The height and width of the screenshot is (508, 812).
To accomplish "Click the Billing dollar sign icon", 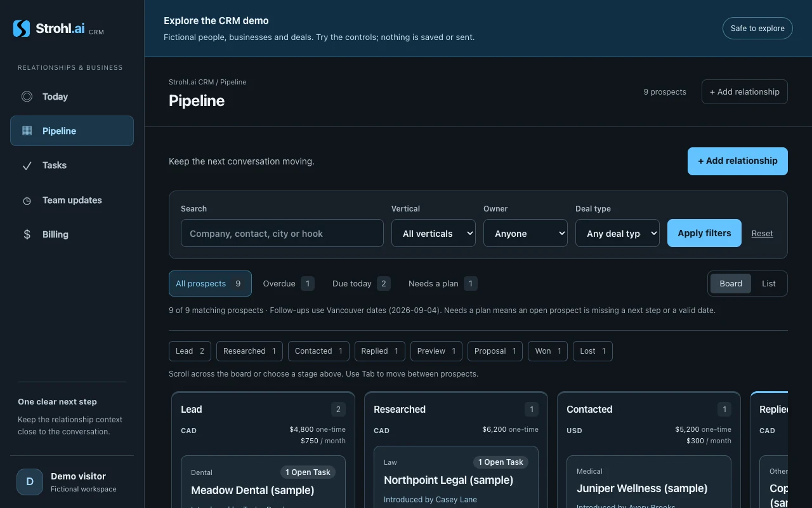I will pos(27,234).
